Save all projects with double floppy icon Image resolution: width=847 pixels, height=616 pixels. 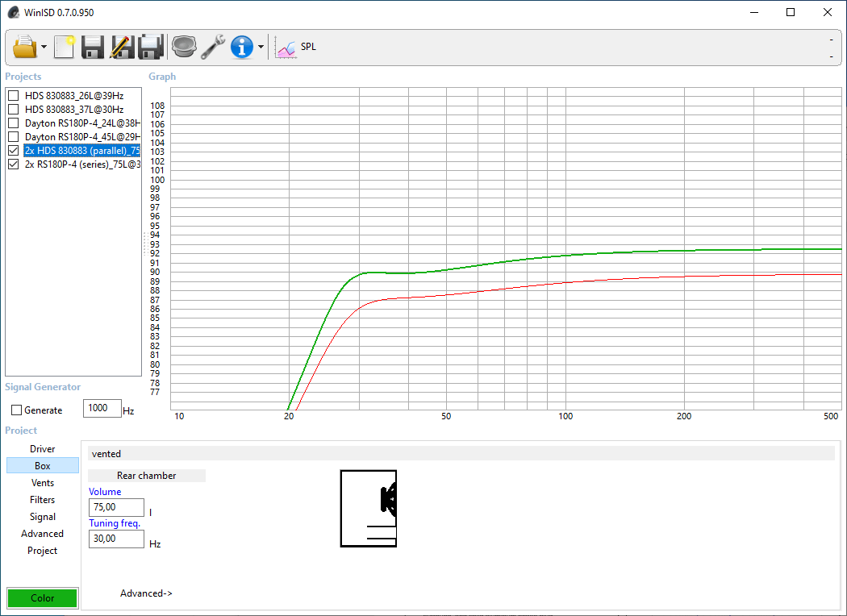pos(151,47)
